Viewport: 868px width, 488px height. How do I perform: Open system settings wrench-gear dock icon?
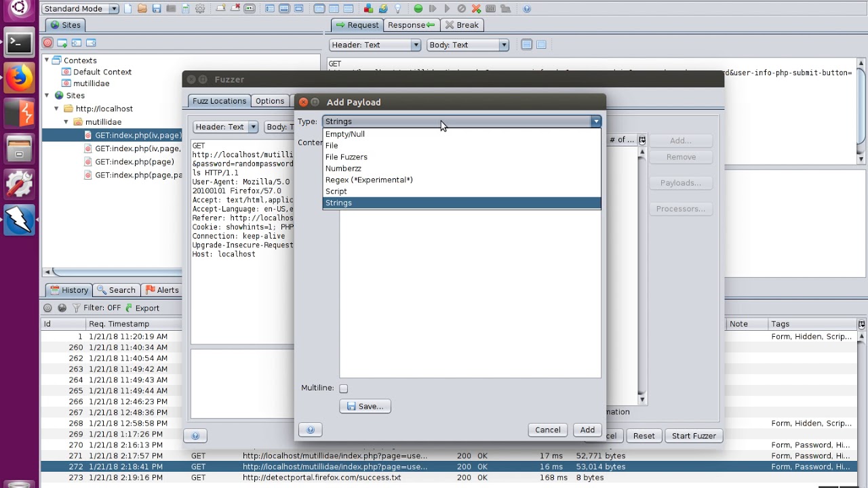19,184
